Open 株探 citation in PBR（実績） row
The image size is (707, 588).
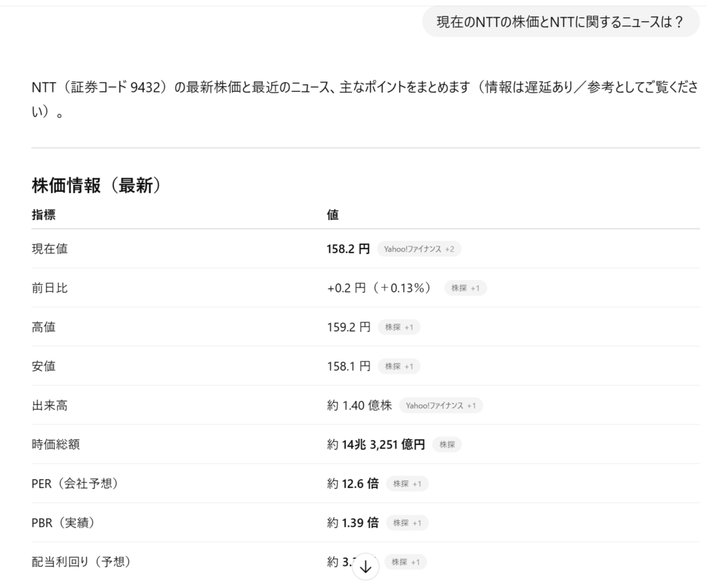click(407, 523)
